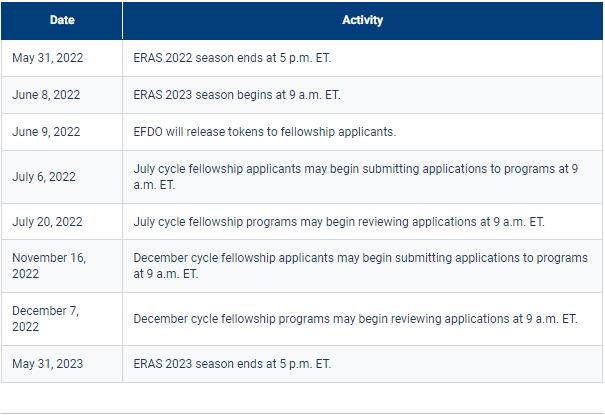
Task: Select the July 20, 2022 date cell
Action: 62,222
